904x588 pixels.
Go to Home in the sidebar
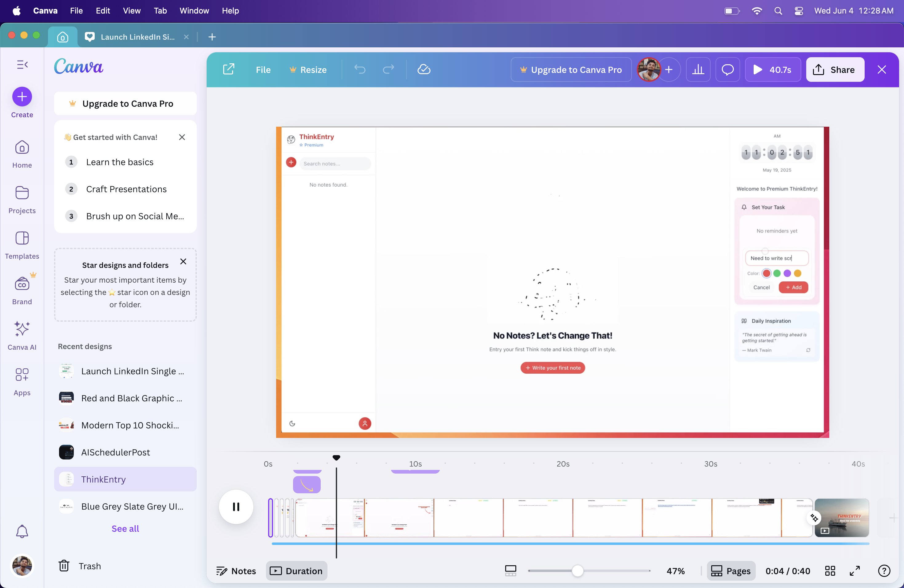pyautogui.click(x=22, y=154)
